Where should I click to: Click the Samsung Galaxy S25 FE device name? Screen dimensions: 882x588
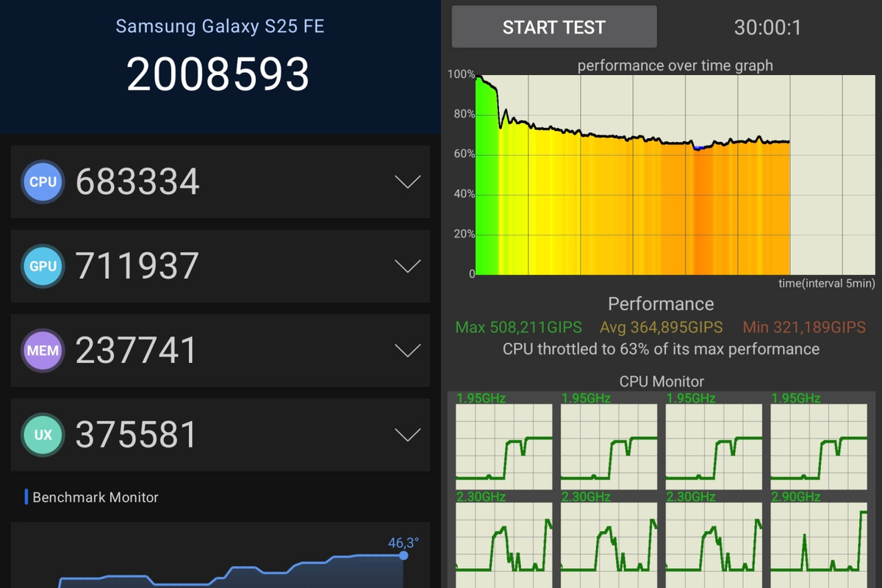(220, 26)
